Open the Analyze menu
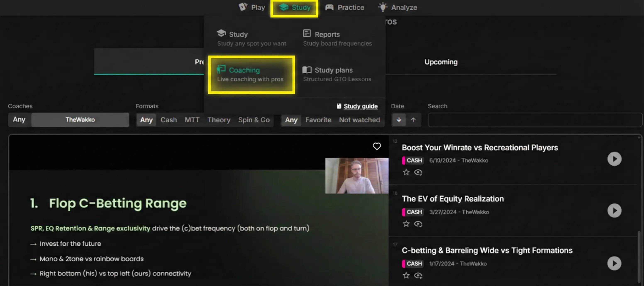This screenshot has height=286, width=644. (x=398, y=7)
